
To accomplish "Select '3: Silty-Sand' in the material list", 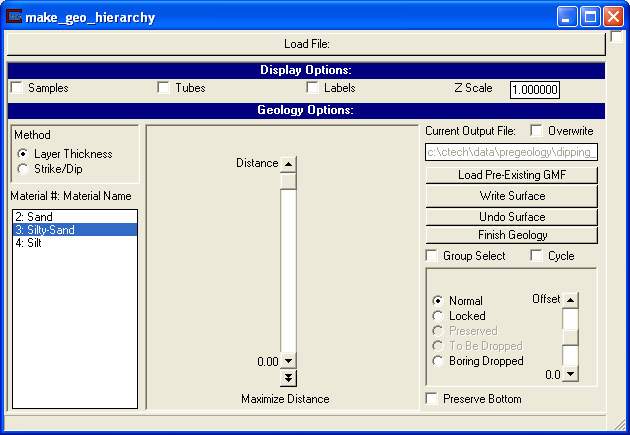I will (75, 230).
